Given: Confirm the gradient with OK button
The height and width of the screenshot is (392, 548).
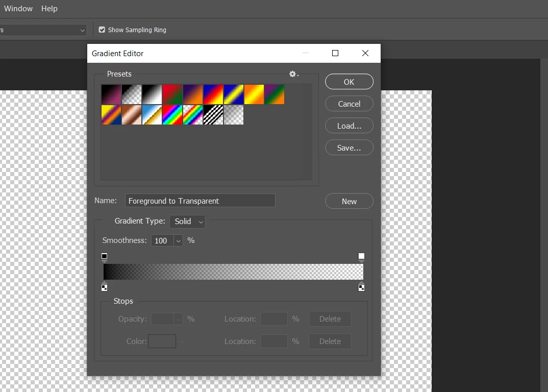Looking at the screenshot, I should click(349, 82).
